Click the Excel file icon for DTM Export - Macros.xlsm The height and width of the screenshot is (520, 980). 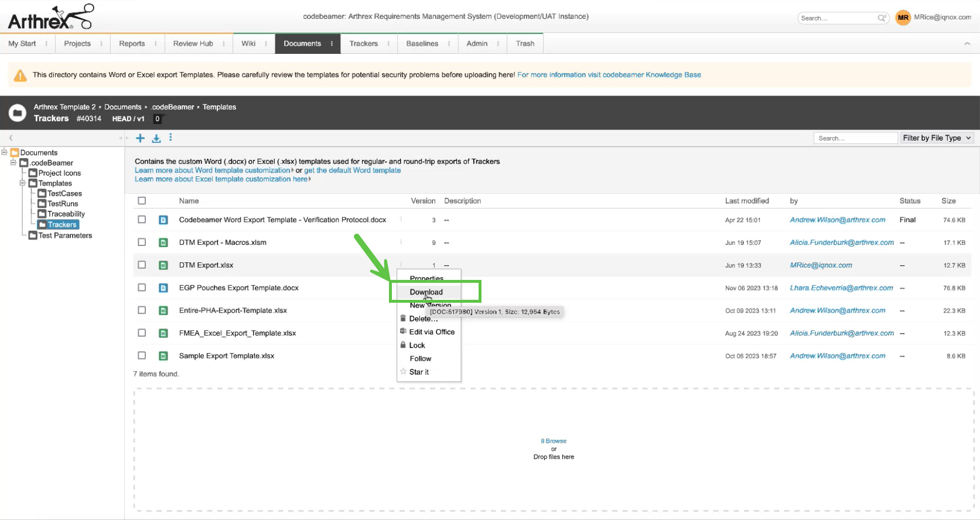click(x=163, y=242)
